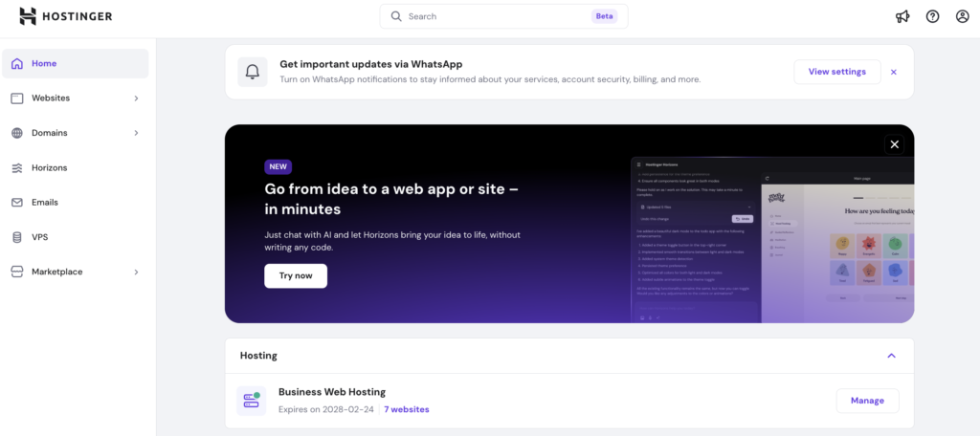The width and height of the screenshot is (980, 436).
Task: Open the 7 websites link
Action: (406, 410)
